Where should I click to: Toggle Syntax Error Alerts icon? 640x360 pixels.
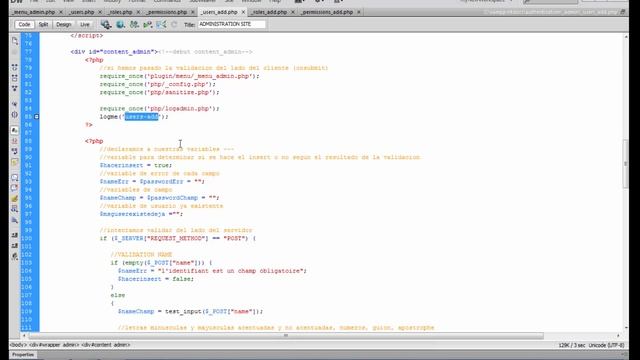point(15,162)
